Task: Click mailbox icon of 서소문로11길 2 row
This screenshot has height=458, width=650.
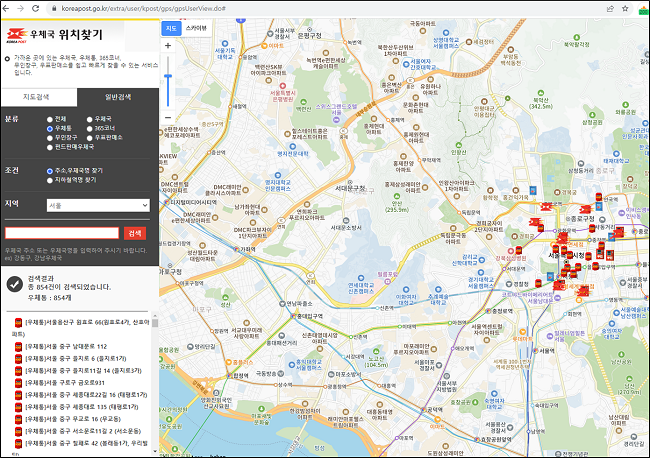Action: click(18, 431)
